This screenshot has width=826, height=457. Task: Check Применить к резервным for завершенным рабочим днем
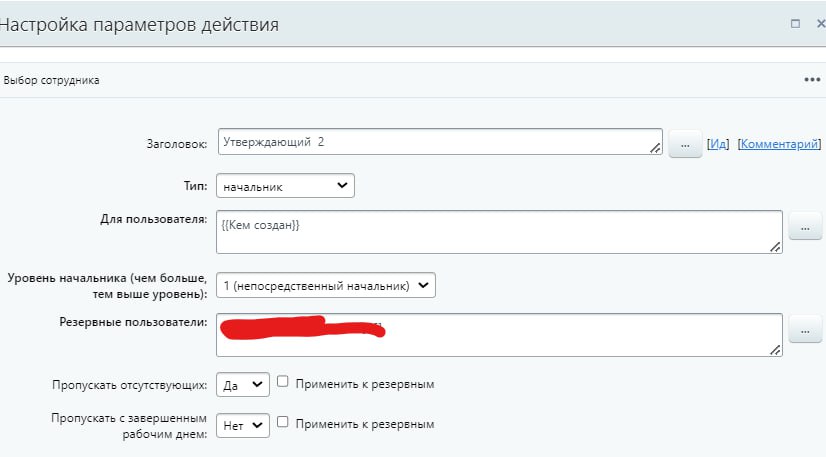[283, 423]
